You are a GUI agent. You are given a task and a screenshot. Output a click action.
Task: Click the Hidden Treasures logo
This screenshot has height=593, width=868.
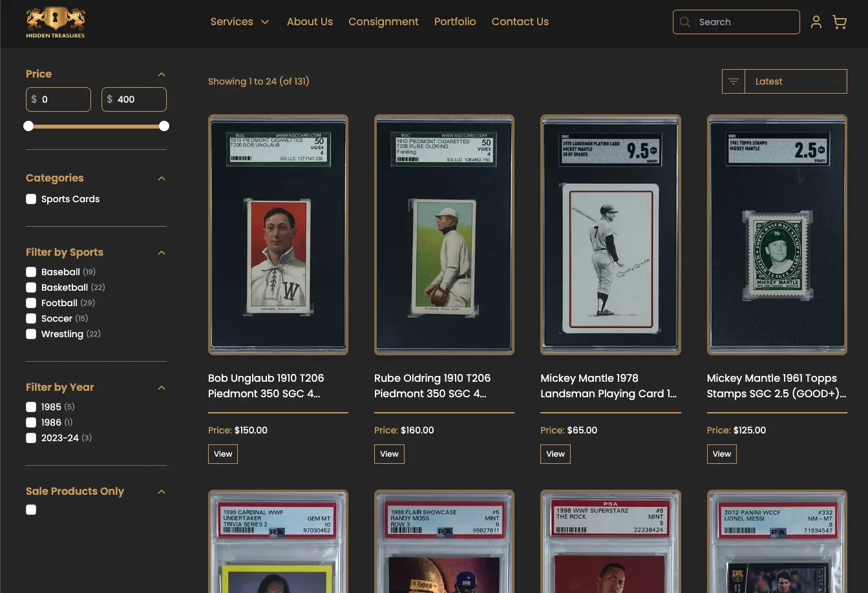(56, 23)
